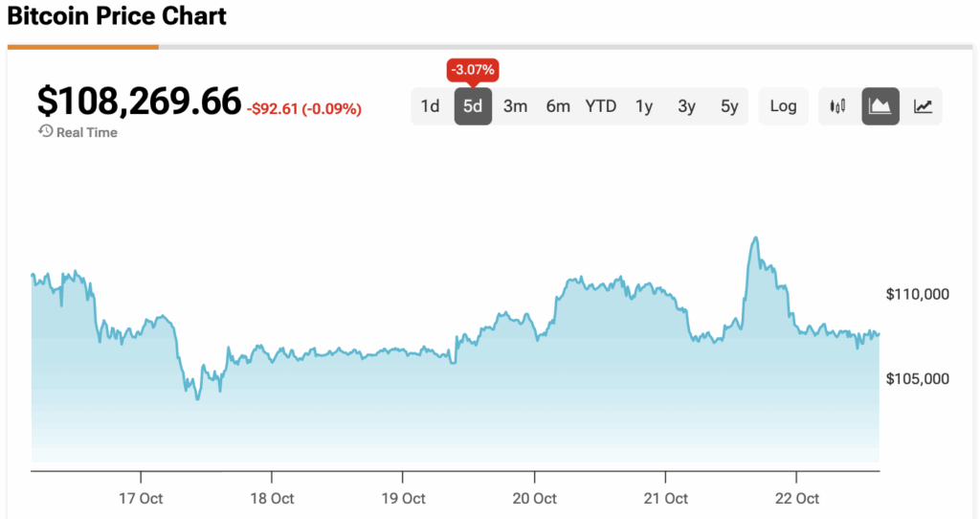This screenshot has width=980, height=519.
Task: Select the 5d time range
Action: 473,106
